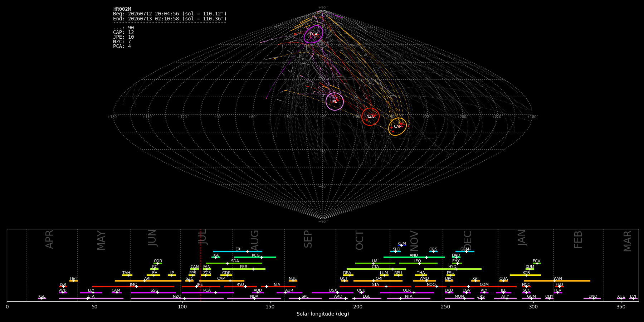This screenshot has height=322, width=644.
Task: Select the '+180' left edge longitude label
Action: click(x=112, y=117)
